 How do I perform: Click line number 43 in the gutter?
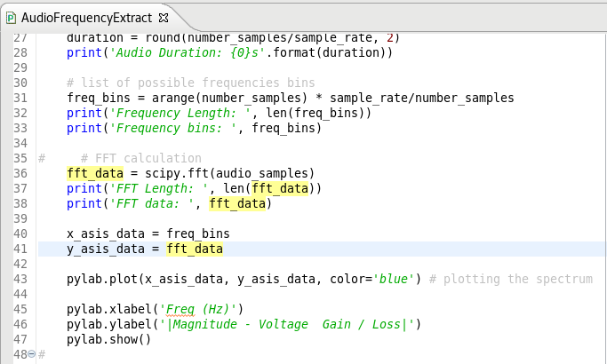(20, 279)
